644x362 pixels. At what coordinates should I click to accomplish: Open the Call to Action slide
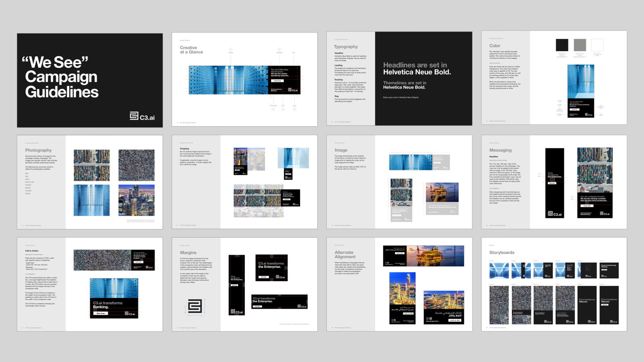click(90, 285)
